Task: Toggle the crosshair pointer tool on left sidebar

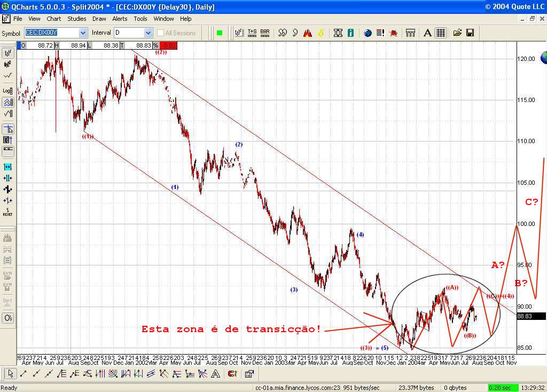Action: 8,129
